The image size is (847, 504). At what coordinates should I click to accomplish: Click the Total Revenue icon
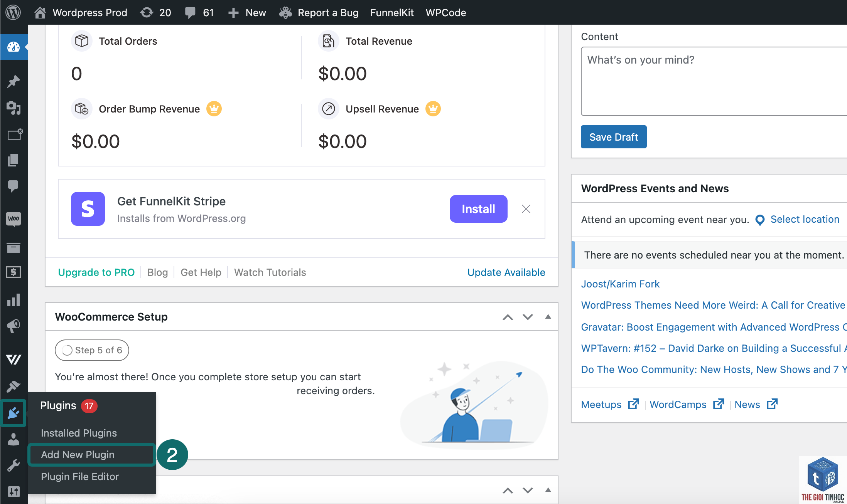(x=328, y=41)
